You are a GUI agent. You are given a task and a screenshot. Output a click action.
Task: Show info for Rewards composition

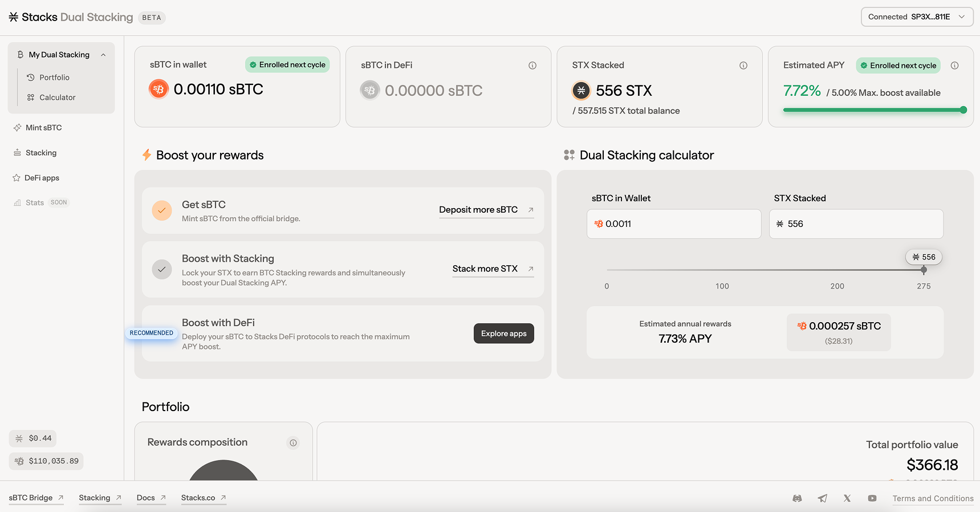pyautogui.click(x=293, y=443)
